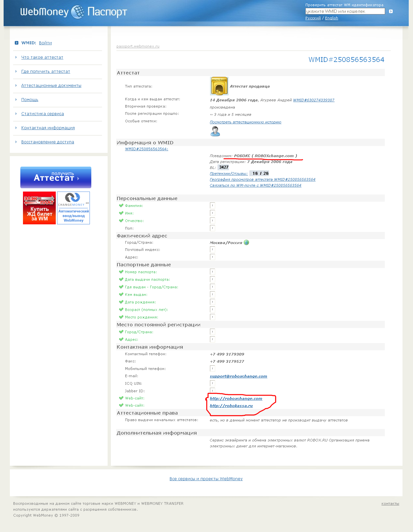Switch language to English
This screenshot has width=413, height=532.
[331, 18]
